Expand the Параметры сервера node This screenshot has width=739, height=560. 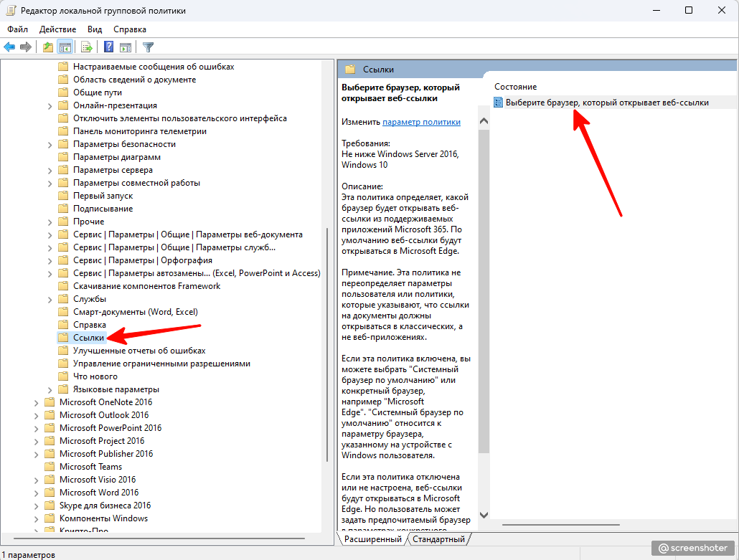[x=50, y=171]
